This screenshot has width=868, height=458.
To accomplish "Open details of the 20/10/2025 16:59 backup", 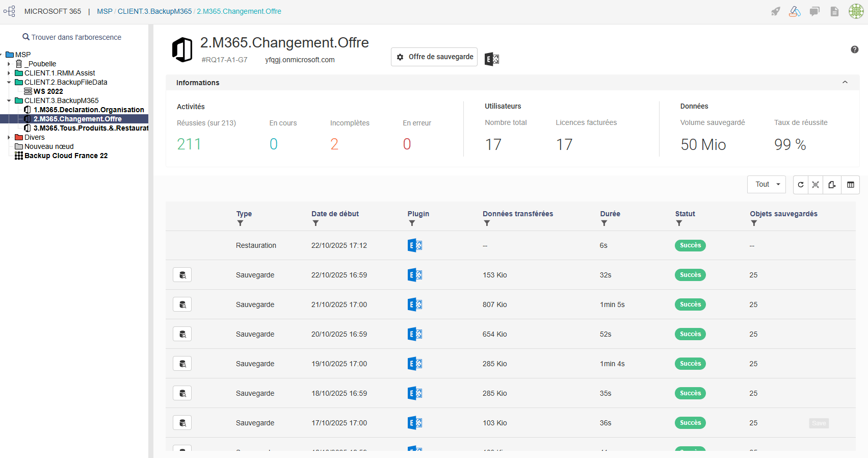I will [x=182, y=334].
